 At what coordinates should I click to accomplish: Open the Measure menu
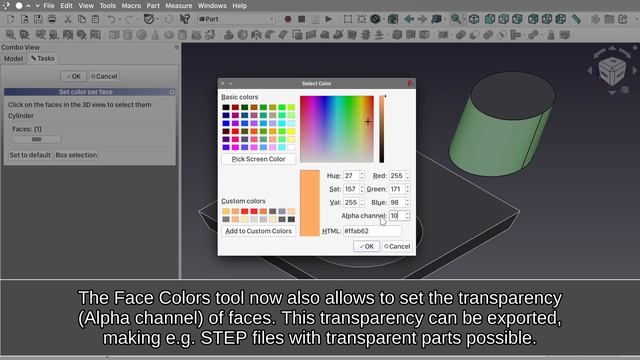coord(179,6)
